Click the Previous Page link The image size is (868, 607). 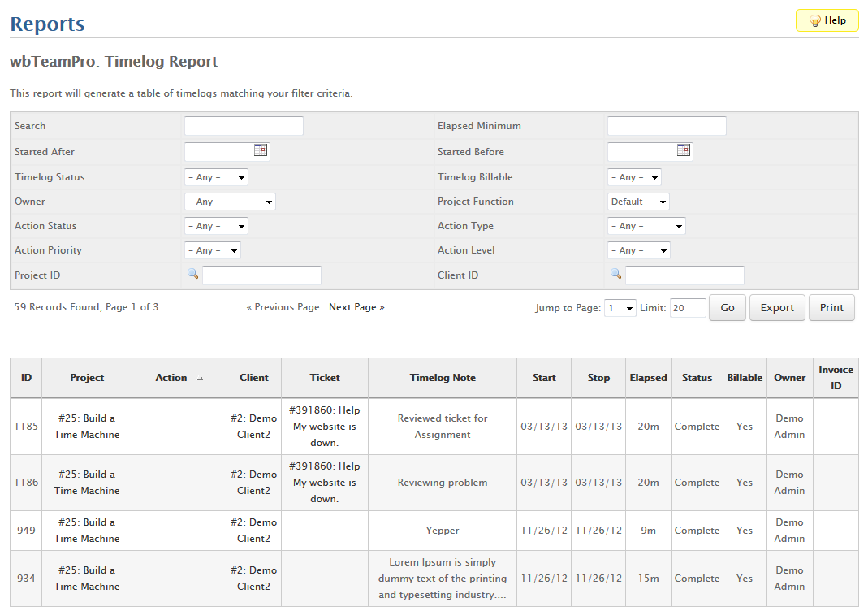coord(283,307)
